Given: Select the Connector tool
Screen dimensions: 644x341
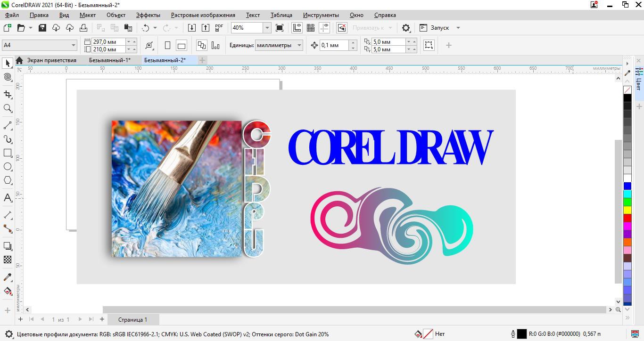Looking at the screenshot, I should click(8, 228).
